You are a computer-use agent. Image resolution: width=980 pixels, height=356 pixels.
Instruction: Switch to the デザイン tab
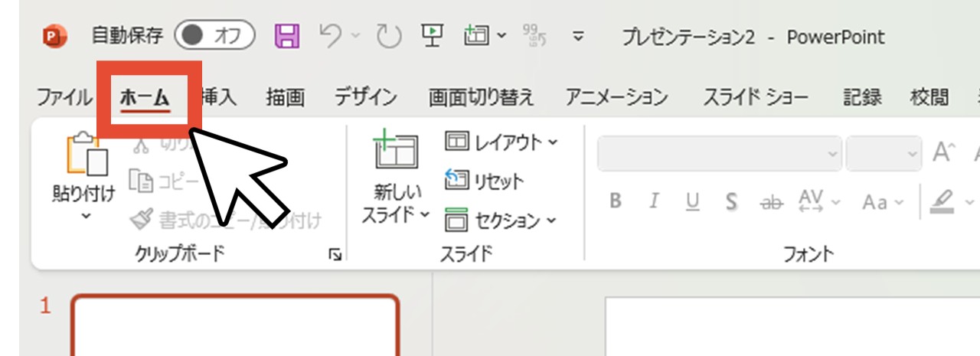click(x=366, y=97)
